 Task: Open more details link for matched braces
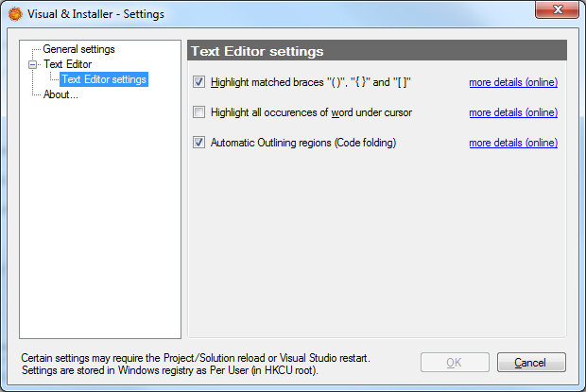pos(513,82)
